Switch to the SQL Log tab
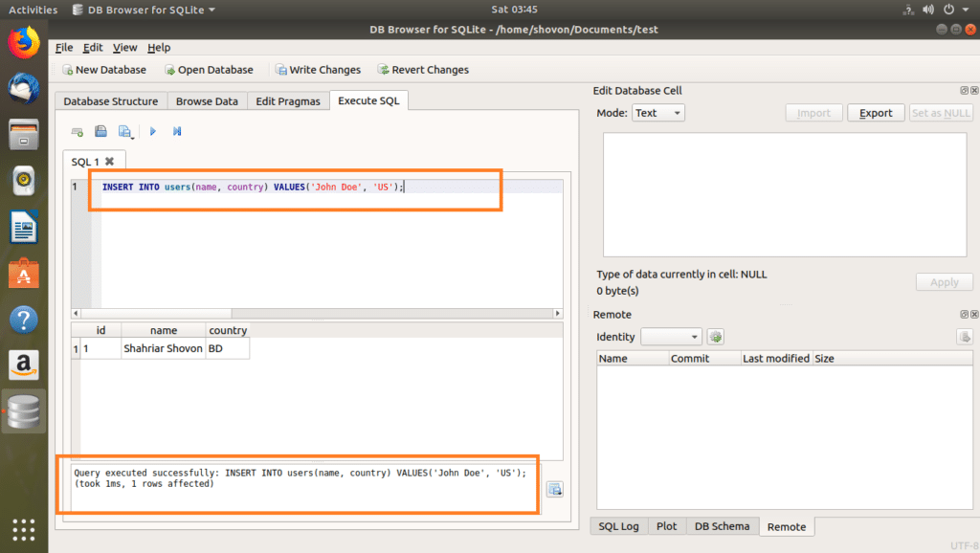 619,526
